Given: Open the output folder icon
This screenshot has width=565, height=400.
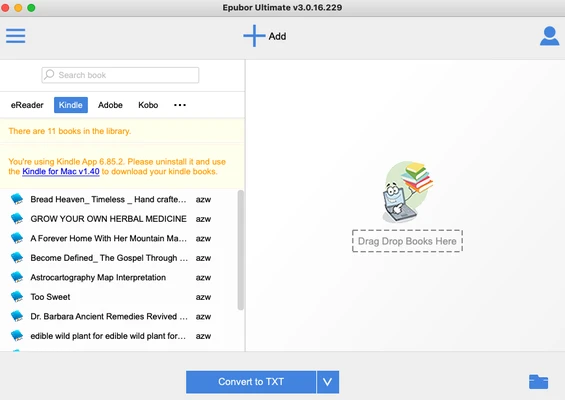Looking at the screenshot, I should (x=538, y=382).
